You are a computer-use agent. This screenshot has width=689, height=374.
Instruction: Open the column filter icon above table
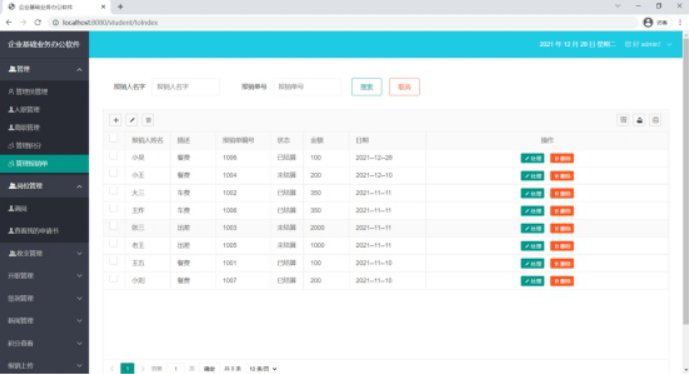(x=623, y=120)
